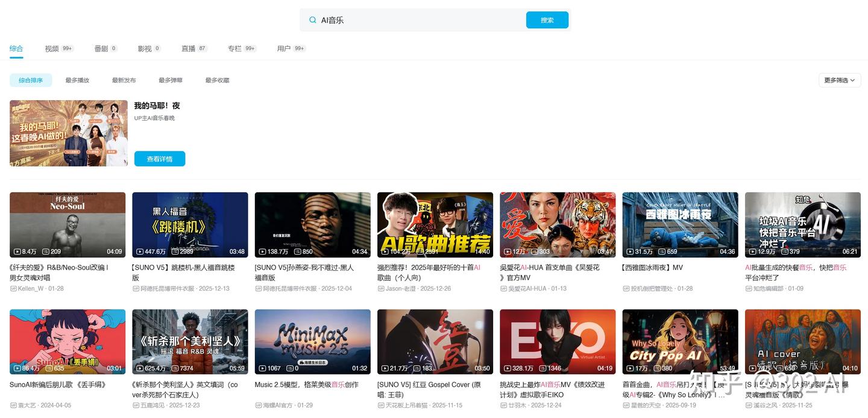Expand the 更多筛选 dropdown

840,80
